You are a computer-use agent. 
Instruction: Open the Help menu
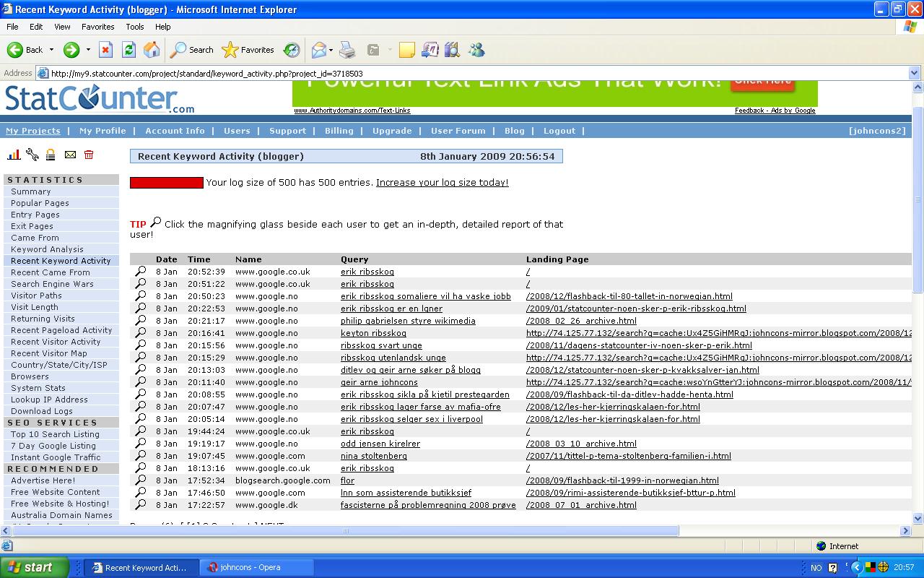[163, 27]
